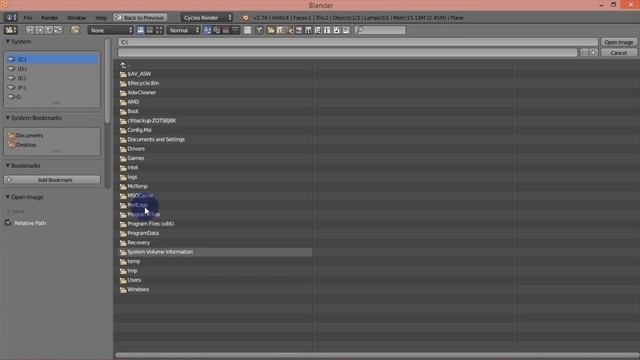Image resolution: width=640 pixels, height=360 pixels.
Task: Open the Window menu
Action: coord(76,18)
